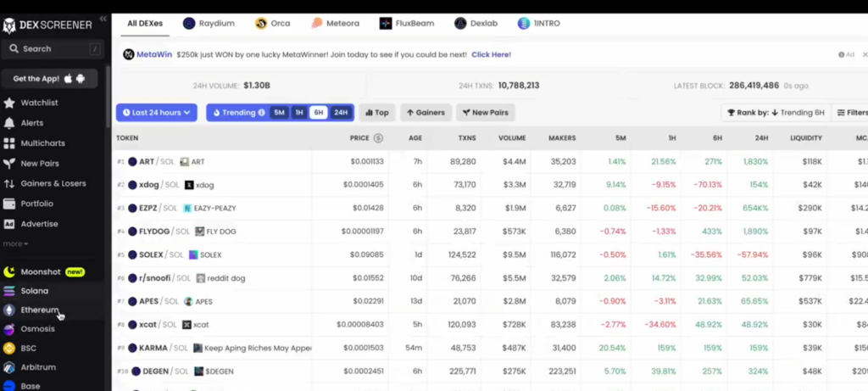Open the Rank by Trending 6H dropdown
This screenshot has width=868, height=391.
click(773, 113)
